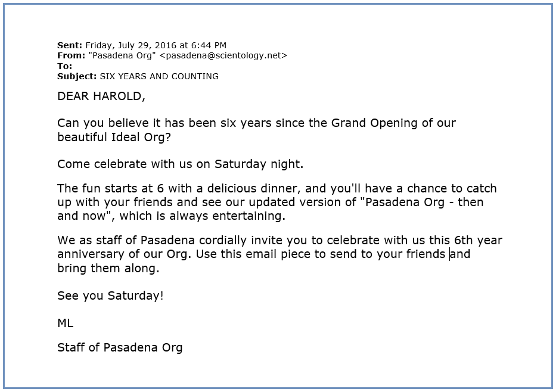The image size is (556, 392).
Task: Click the text bring them along
Action: [107, 268]
